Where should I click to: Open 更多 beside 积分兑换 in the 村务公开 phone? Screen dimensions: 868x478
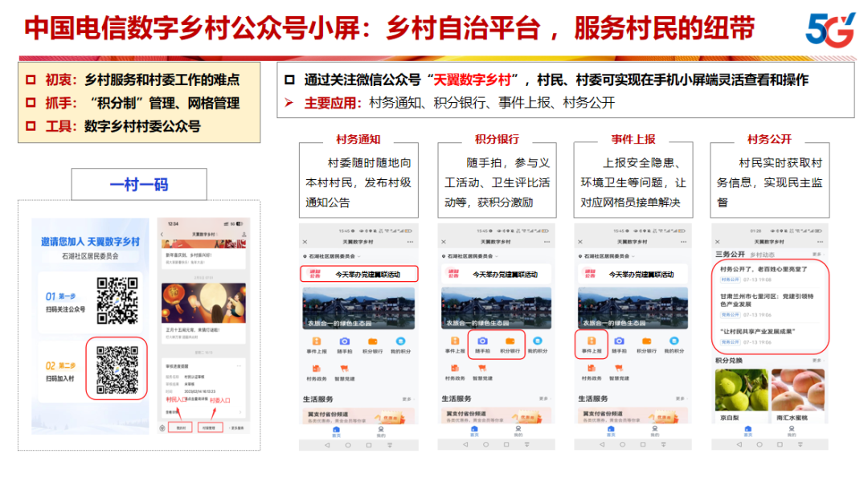pyautogui.click(x=817, y=361)
